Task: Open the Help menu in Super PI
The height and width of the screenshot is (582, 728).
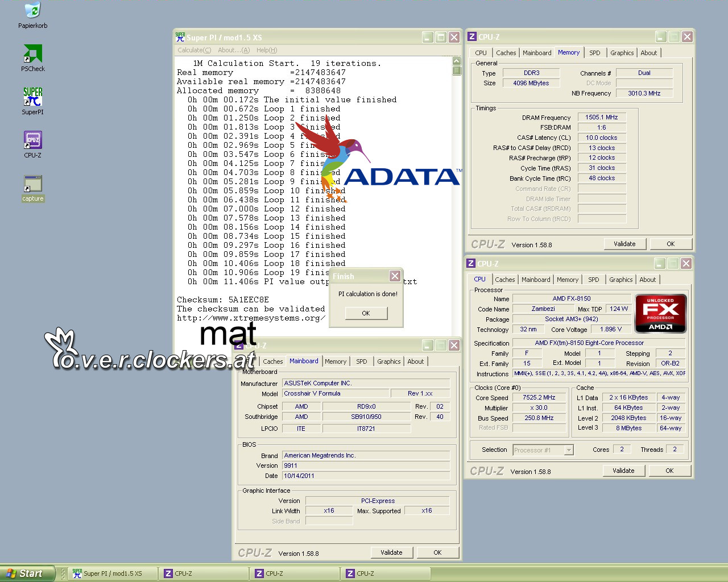Action: click(x=267, y=50)
